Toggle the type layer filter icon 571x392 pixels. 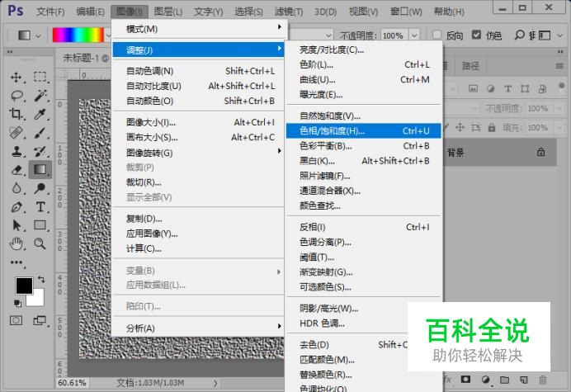tap(507, 88)
